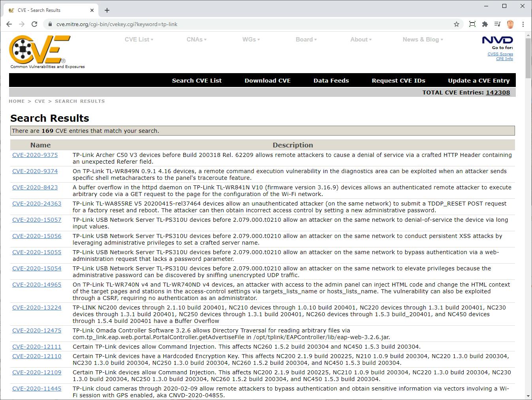
Task: Expand the CVE List dropdown menu
Action: [139, 40]
